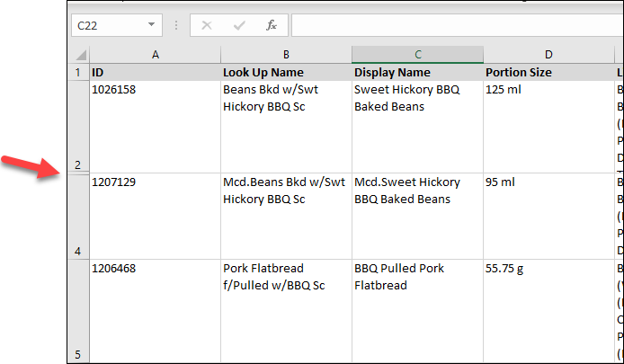
Task: Click the cell containing ID 1207129
Action: click(x=155, y=216)
